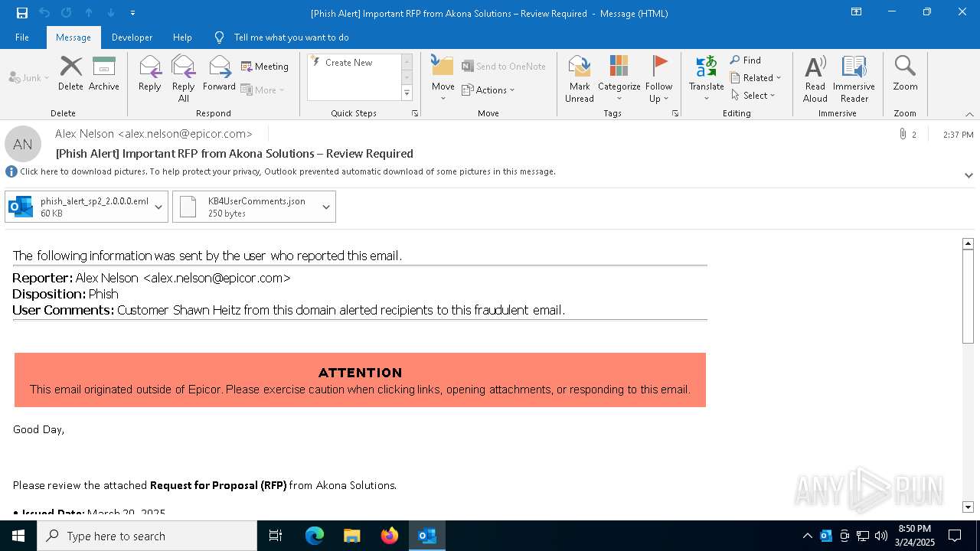
Task: Switch to the Developer tab
Action: [x=132, y=37]
